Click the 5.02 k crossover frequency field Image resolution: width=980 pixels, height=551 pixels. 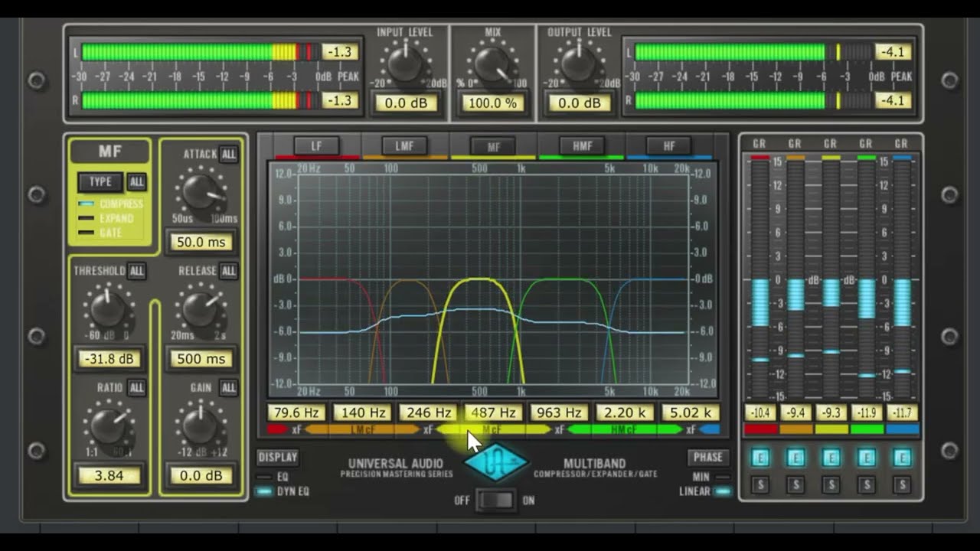(691, 412)
